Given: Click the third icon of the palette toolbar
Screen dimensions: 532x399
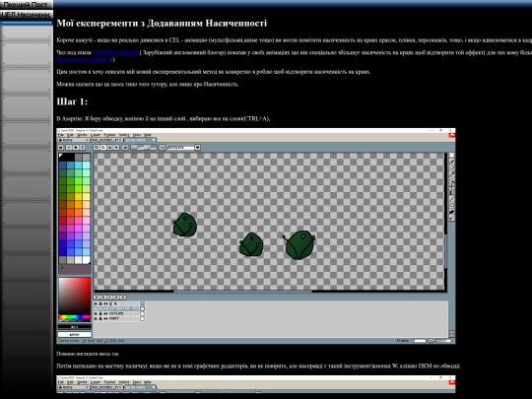Looking at the screenshot, I should pyautogui.click(x=76, y=147).
